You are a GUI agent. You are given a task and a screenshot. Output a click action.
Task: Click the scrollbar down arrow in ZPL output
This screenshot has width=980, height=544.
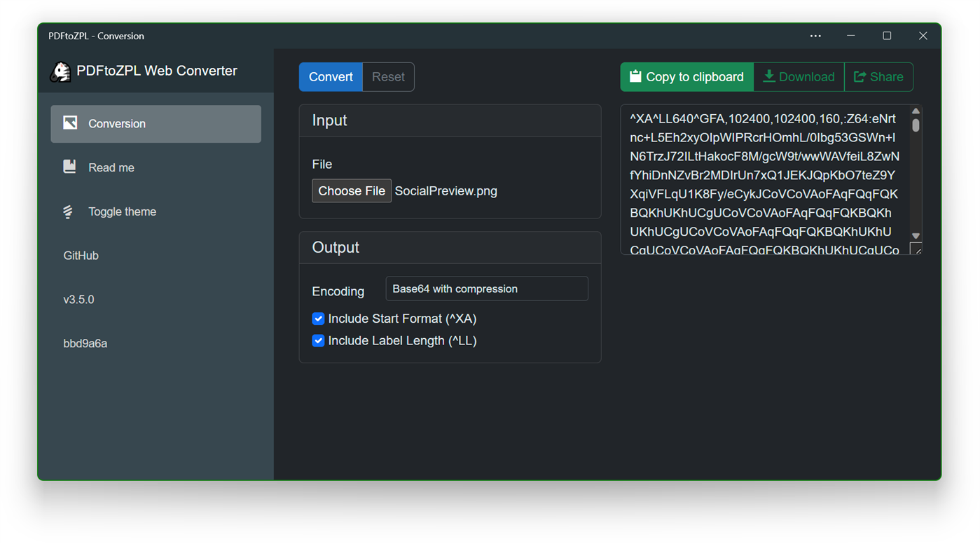(916, 237)
